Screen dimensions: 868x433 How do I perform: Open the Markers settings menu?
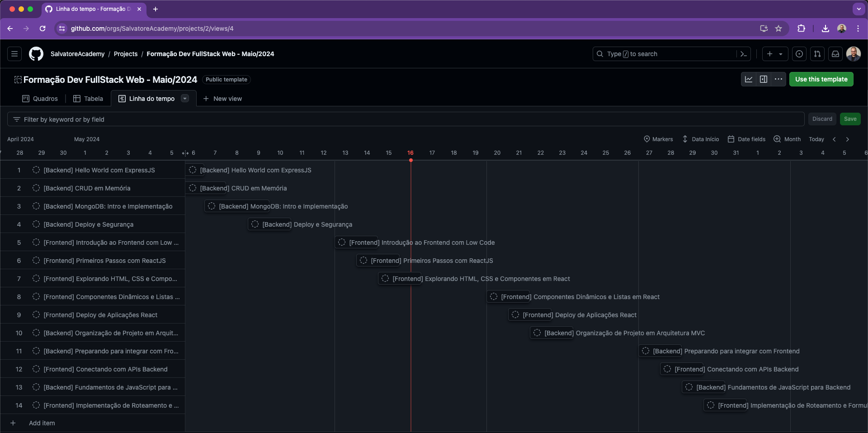pos(658,139)
